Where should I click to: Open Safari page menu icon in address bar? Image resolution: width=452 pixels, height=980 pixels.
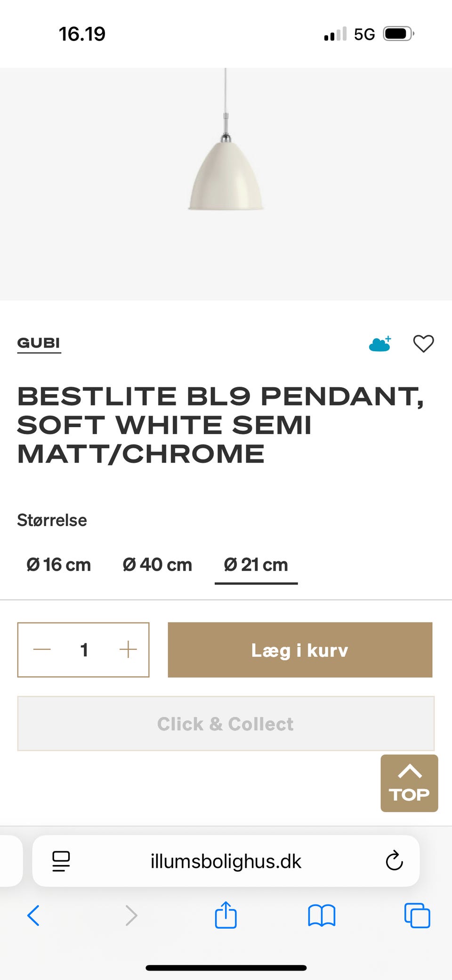coord(61,861)
